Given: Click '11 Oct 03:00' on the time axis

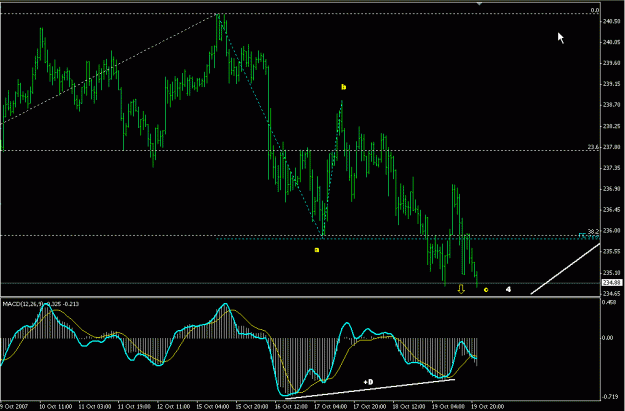Looking at the screenshot, I should point(95,406).
